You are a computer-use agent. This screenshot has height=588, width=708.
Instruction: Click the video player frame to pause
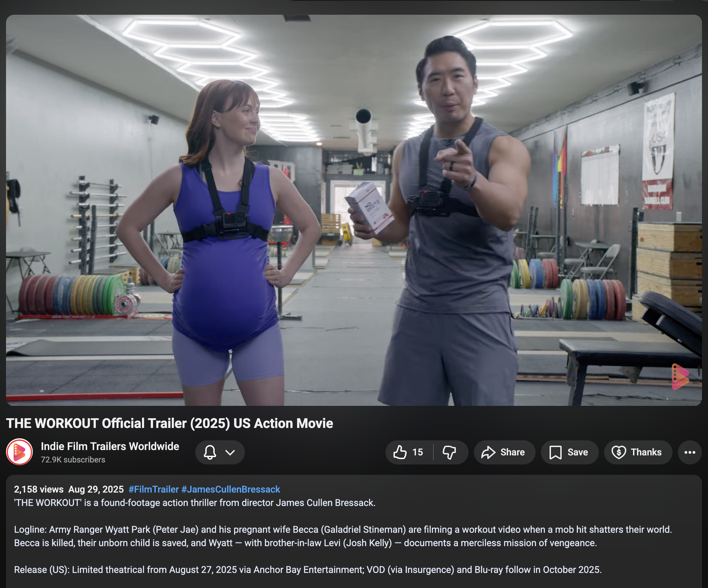point(354,210)
